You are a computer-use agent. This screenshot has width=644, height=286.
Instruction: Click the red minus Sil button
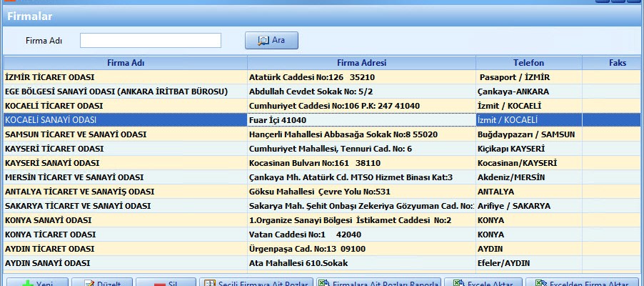click(165, 282)
